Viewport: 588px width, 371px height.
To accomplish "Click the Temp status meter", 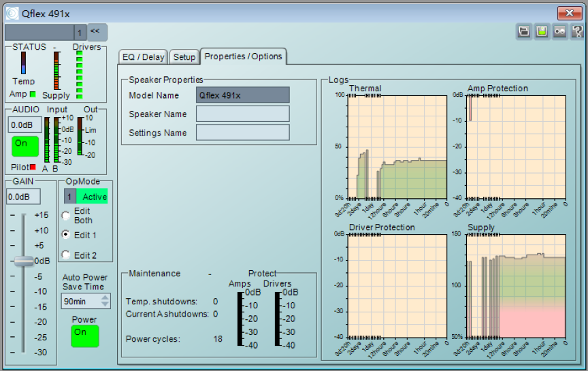I will click(23, 63).
